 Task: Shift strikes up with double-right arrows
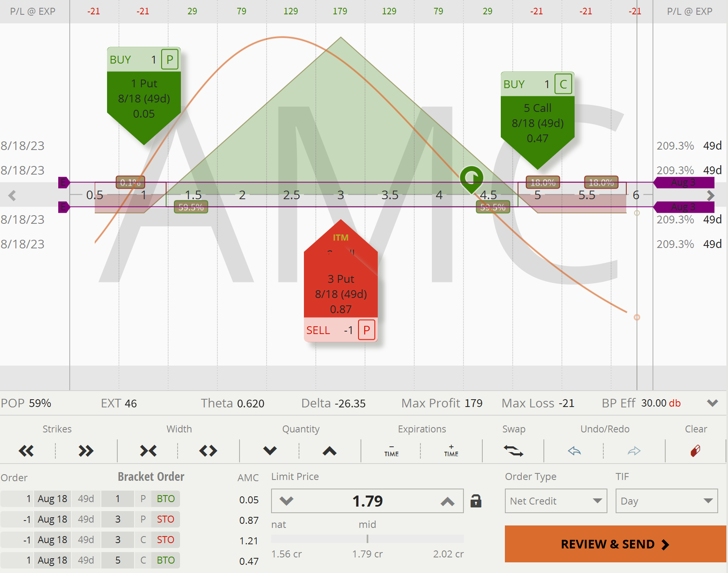[86, 451]
